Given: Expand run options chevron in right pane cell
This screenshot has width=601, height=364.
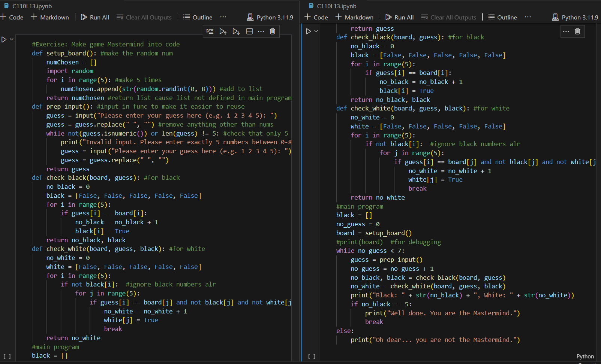Looking at the screenshot, I should [x=316, y=31].
